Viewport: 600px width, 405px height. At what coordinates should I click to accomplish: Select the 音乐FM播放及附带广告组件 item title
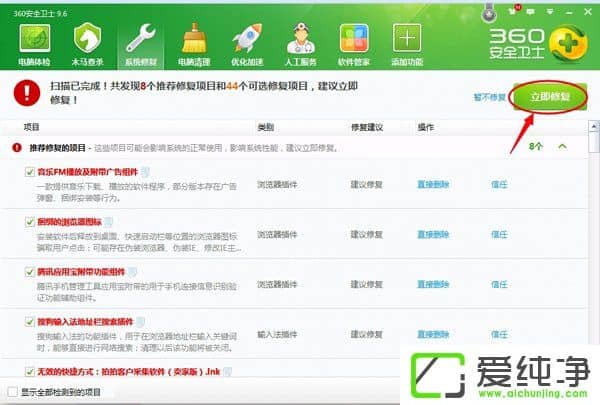click(88, 172)
